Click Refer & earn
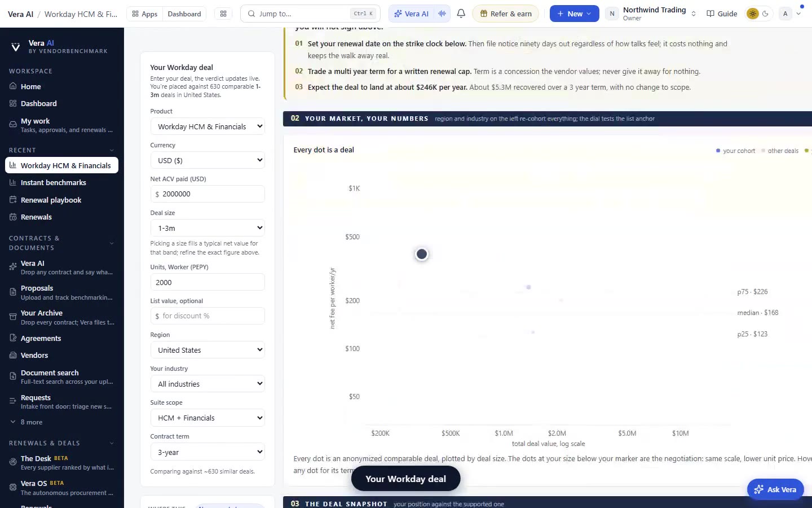The height and width of the screenshot is (508, 812). (x=505, y=14)
